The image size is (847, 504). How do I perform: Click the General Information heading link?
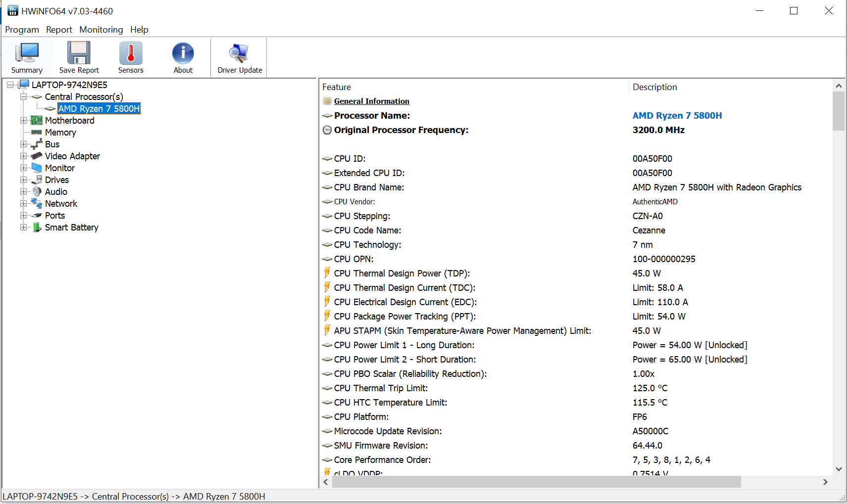(372, 101)
